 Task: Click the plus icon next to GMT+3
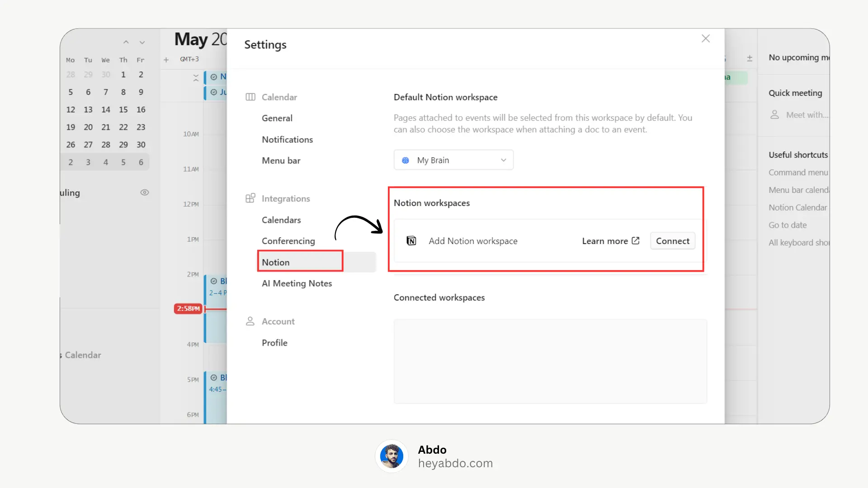coord(166,60)
